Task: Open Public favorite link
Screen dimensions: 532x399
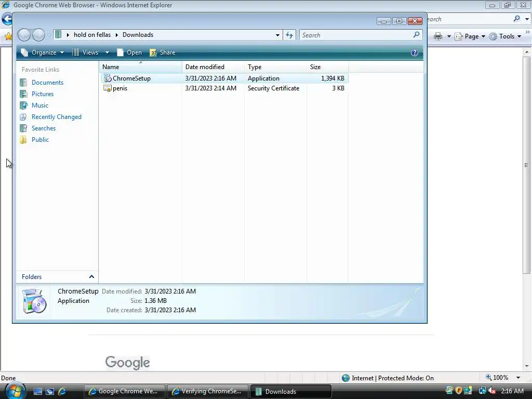Action: (40, 140)
